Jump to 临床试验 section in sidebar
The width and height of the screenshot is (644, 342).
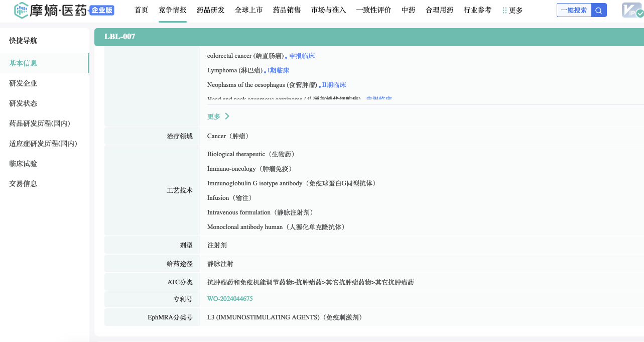(x=23, y=164)
